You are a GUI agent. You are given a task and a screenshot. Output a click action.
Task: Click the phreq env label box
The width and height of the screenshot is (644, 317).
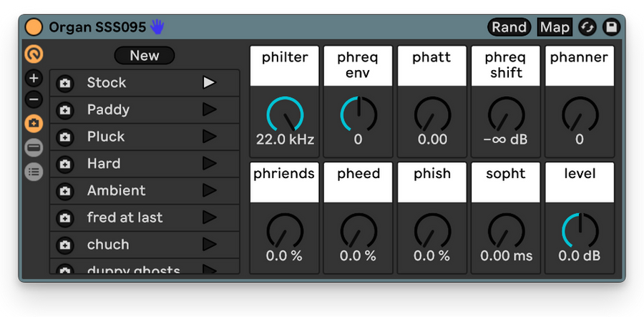[x=358, y=66]
